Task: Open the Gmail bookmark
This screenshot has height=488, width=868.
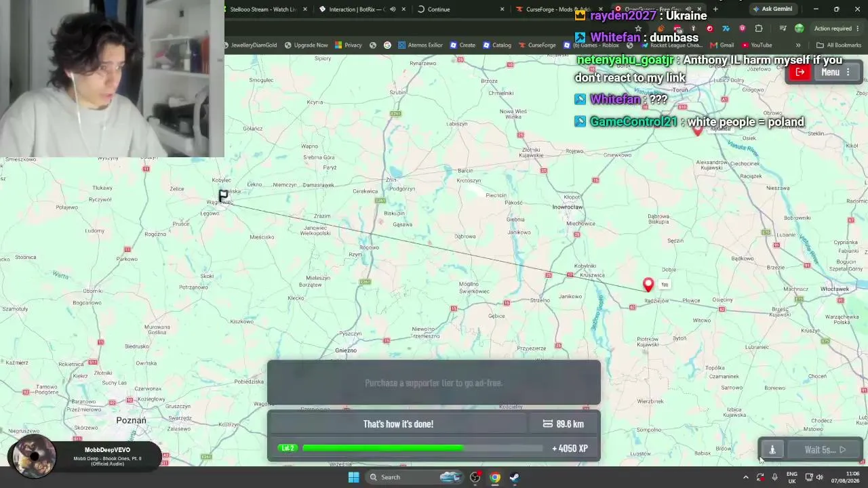Action: click(x=722, y=45)
